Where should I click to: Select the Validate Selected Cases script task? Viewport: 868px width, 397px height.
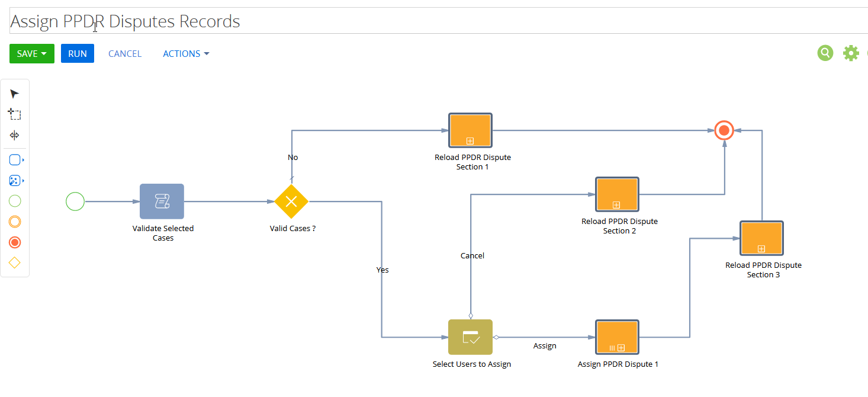162,201
